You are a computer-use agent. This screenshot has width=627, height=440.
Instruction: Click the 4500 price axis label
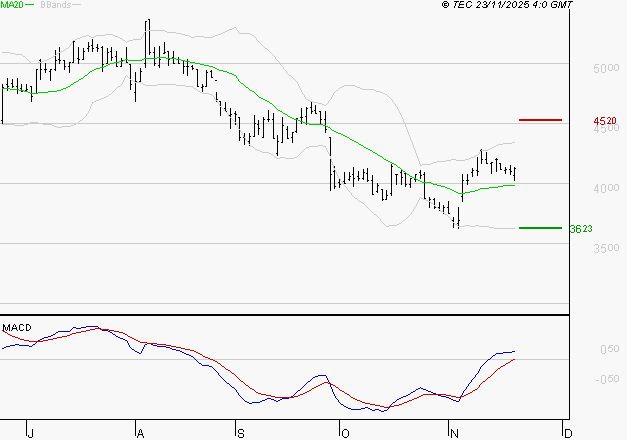point(606,128)
